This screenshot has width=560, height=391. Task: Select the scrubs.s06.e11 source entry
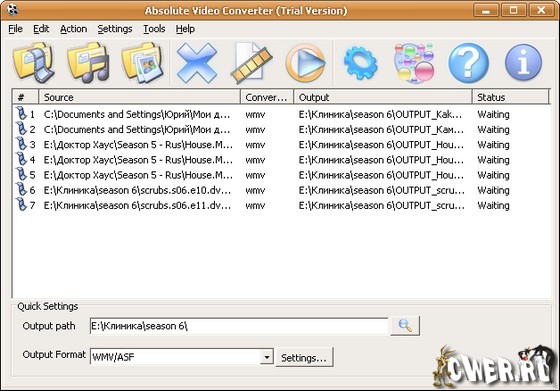(137, 206)
